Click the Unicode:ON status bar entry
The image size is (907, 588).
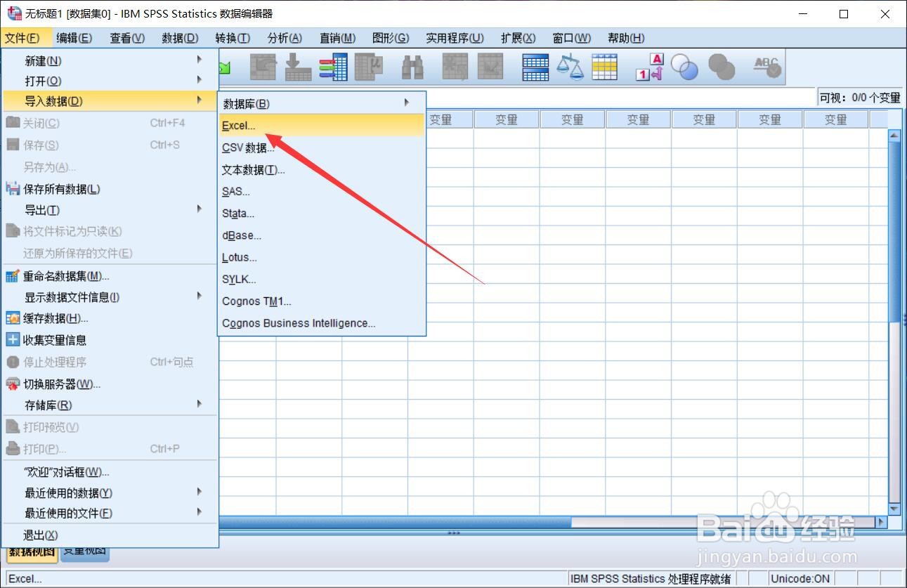coord(800,579)
